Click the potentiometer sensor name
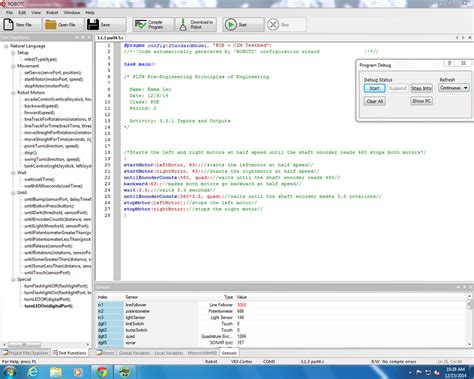The width and height of the screenshot is (474, 379). click(138, 311)
